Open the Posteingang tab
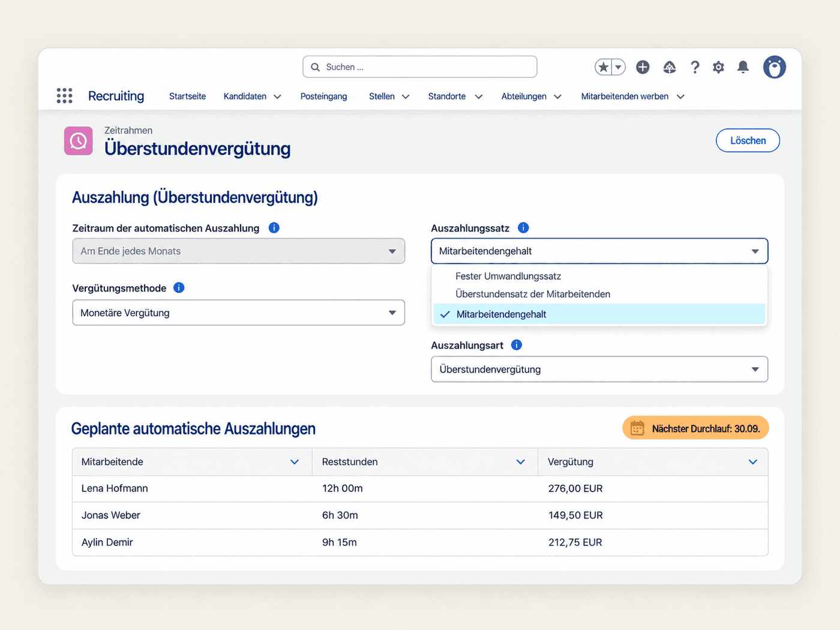Screen dimensions: 840x630 [x=324, y=97]
